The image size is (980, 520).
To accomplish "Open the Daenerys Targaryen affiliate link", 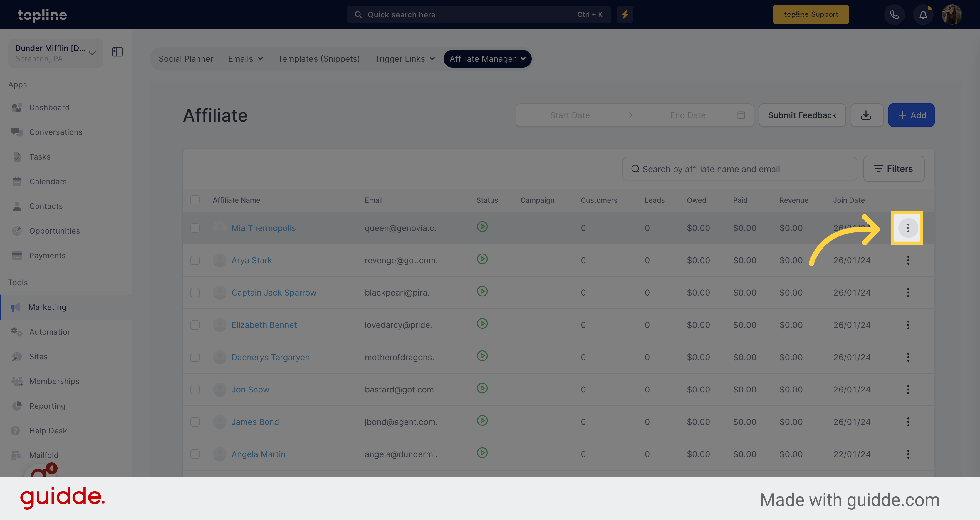I will [271, 358].
